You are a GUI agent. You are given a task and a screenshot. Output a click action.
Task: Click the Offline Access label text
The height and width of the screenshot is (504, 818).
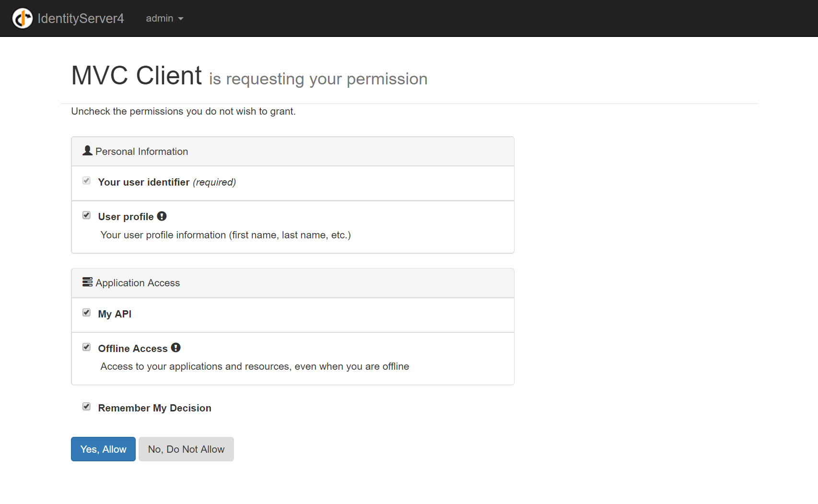(133, 349)
